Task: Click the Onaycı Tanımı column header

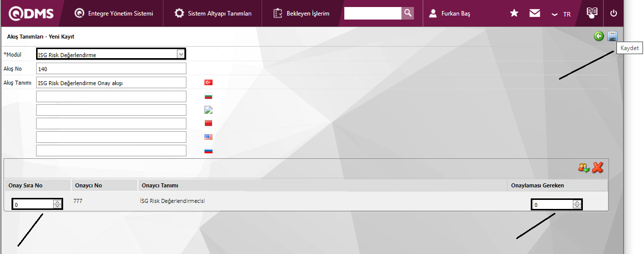Action: 322,185
